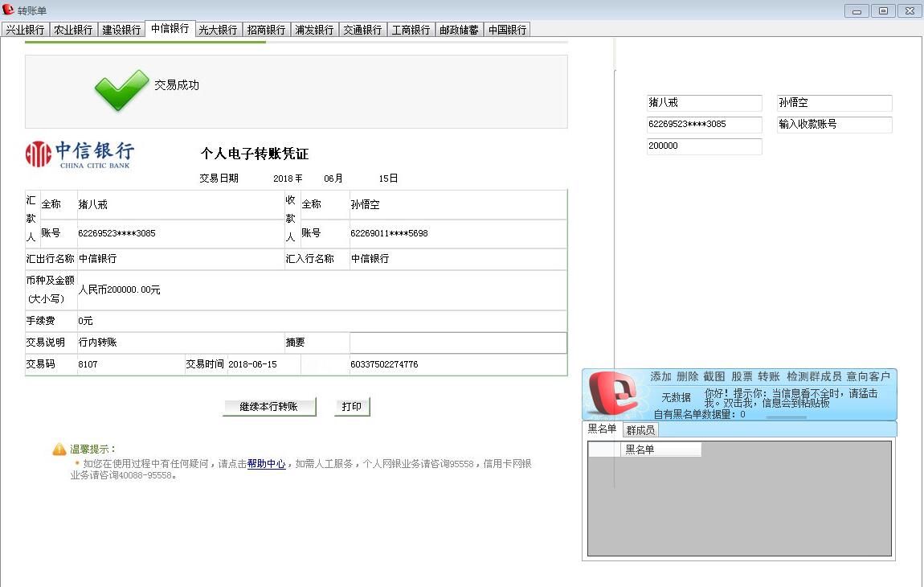
Task: Click the fee value 0元
Action: pos(85,321)
